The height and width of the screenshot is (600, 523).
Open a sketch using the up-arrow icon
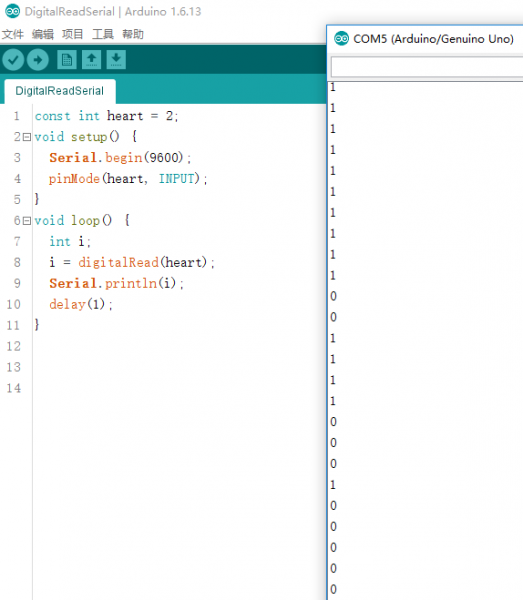point(91,60)
